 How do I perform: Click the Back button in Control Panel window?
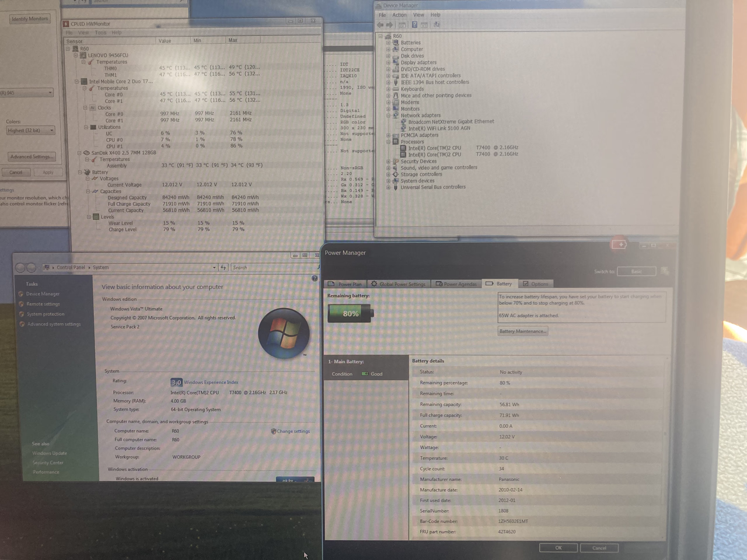[20, 268]
